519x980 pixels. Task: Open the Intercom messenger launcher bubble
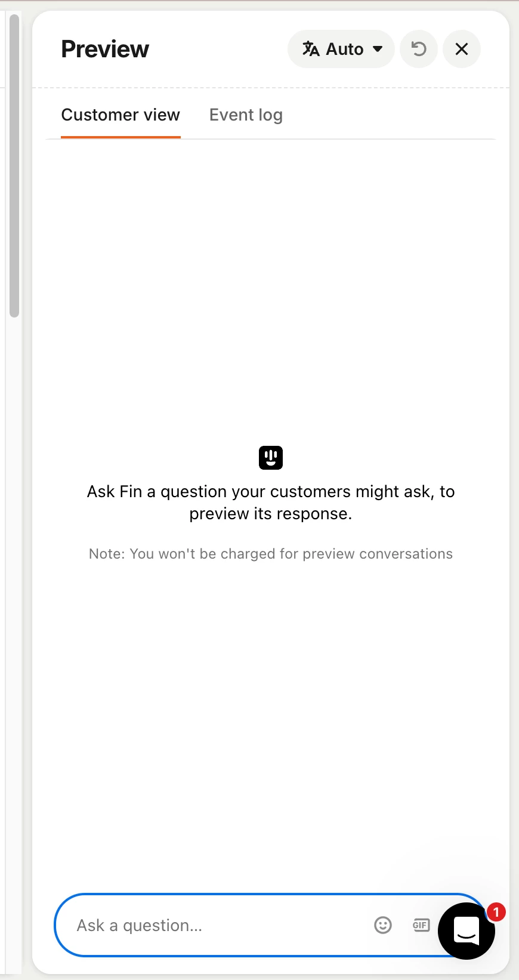pyautogui.click(x=467, y=931)
